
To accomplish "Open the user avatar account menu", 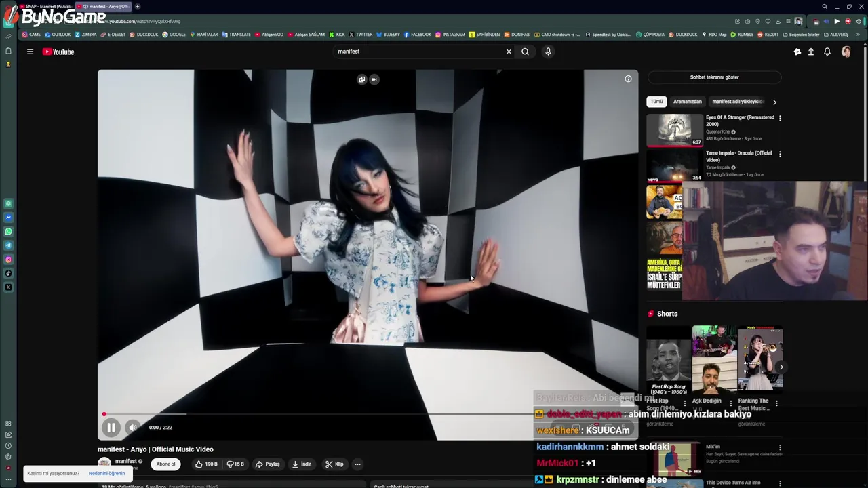I will point(846,52).
